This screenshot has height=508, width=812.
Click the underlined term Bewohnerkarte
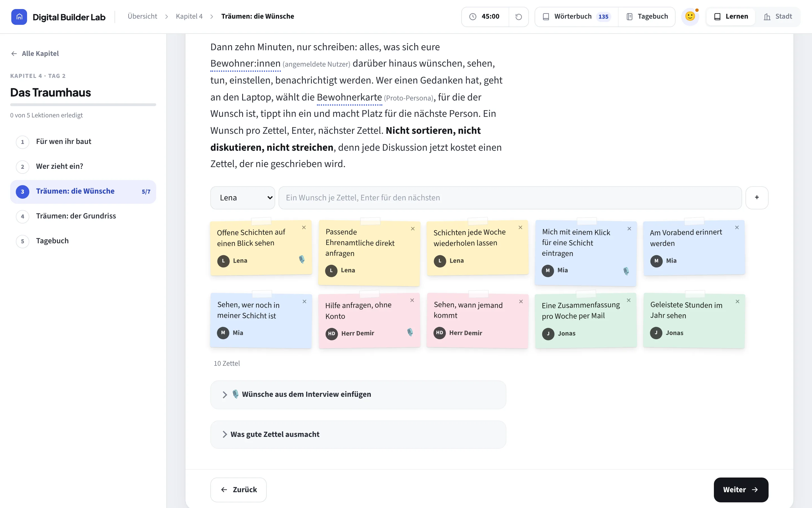pos(349,97)
